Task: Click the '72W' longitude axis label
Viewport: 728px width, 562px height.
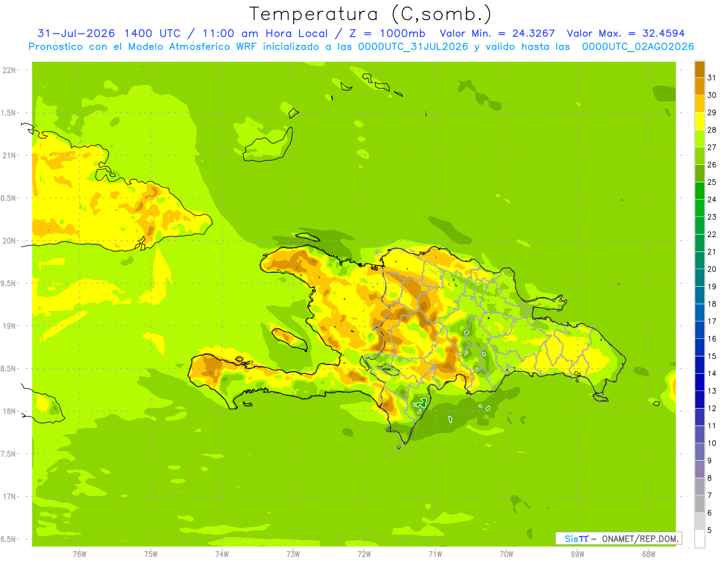Action: point(364,554)
